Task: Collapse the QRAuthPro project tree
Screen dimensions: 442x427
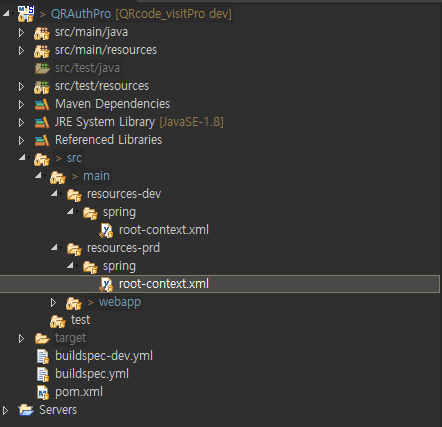Action: click(6, 13)
